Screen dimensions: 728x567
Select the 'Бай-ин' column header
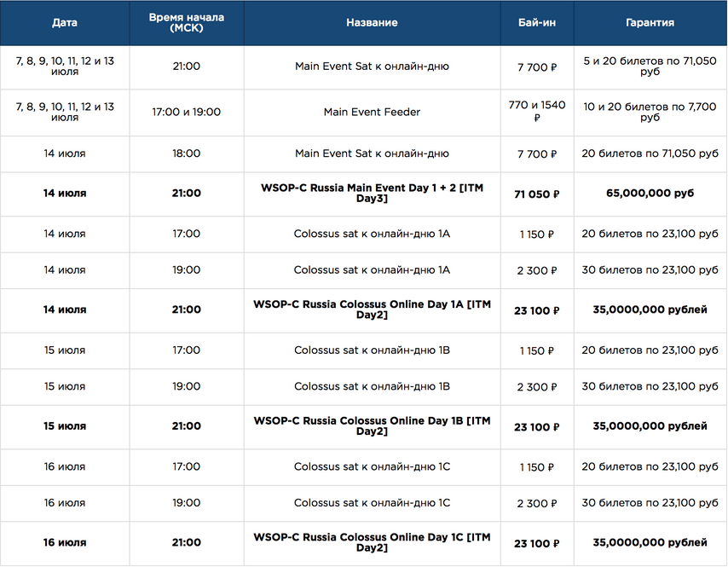coord(537,23)
